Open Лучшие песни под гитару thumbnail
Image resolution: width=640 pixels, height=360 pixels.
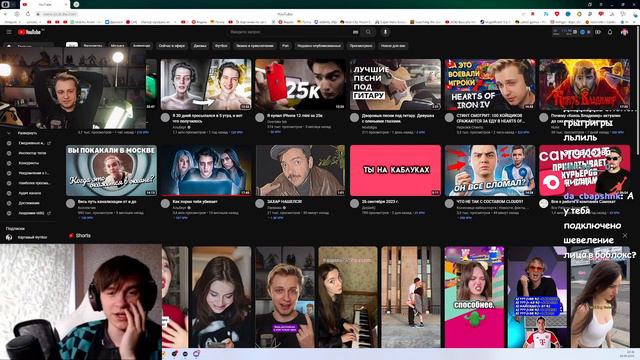pos(395,84)
